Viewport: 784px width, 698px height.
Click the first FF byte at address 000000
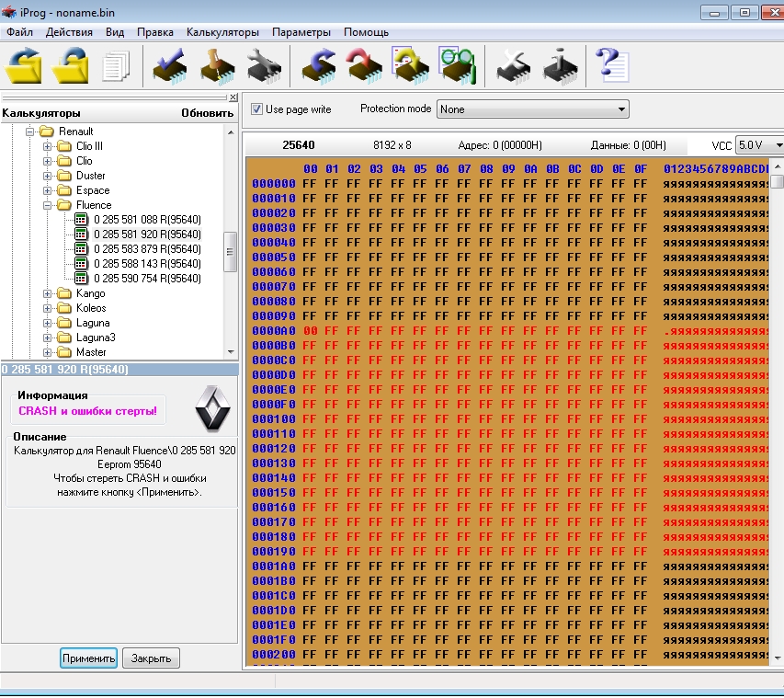309,184
